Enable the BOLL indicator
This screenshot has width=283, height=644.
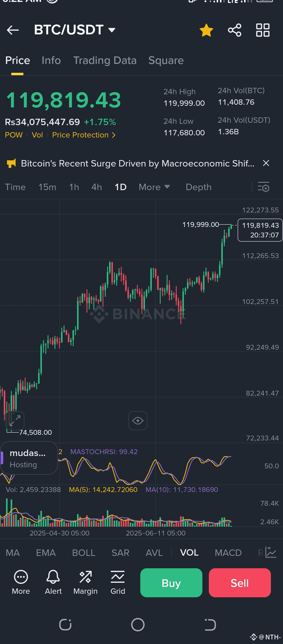pyautogui.click(x=84, y=553)
